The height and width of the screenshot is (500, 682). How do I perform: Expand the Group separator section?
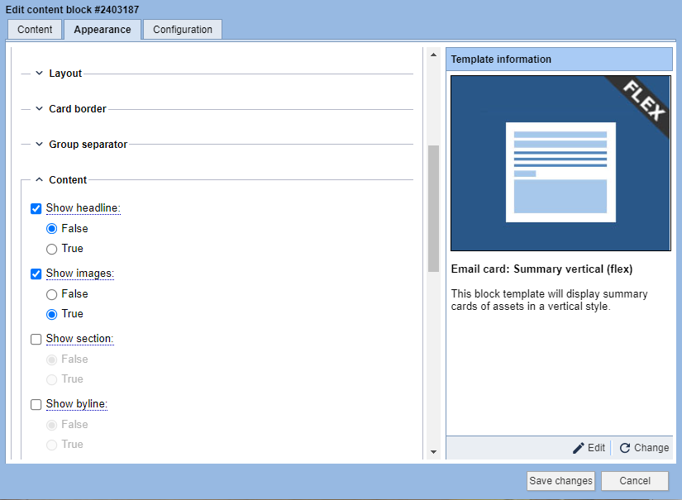(39, 144)
